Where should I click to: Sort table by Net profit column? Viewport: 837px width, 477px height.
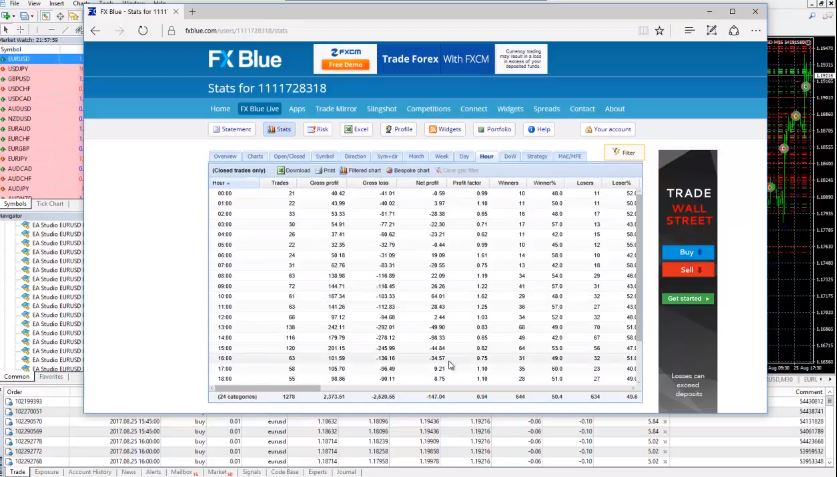pyautogui.click(x=428, y=183)
